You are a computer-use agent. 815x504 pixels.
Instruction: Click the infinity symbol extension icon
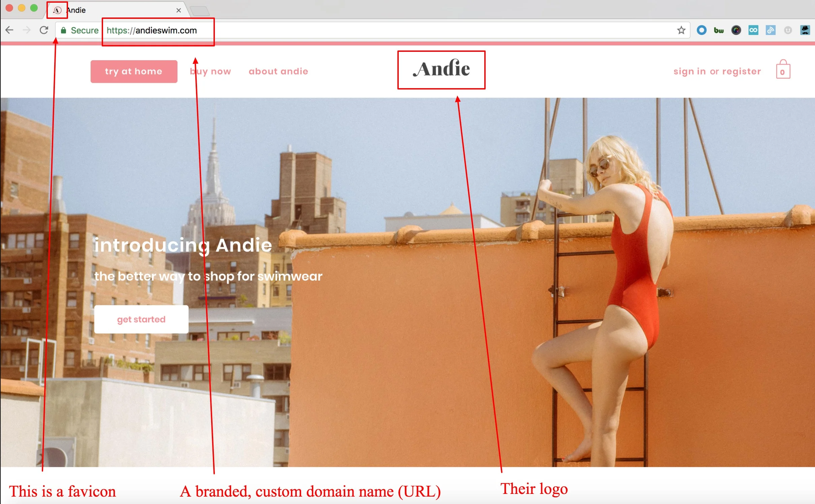(753, 30)
